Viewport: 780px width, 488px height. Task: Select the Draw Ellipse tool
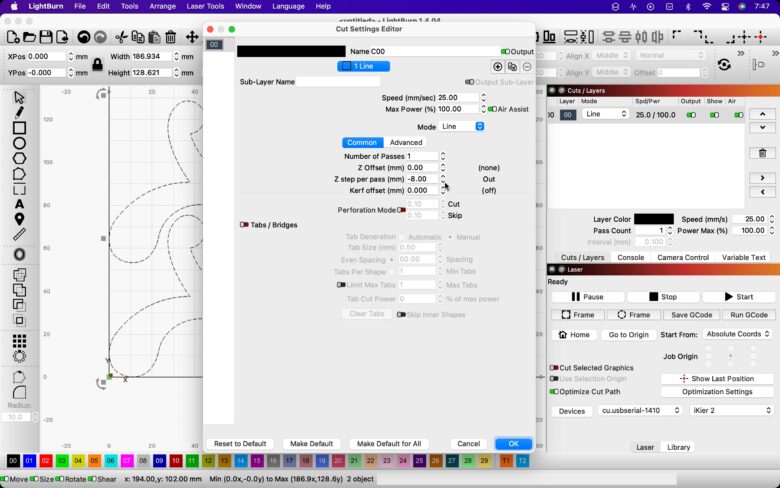pos(19,143)
